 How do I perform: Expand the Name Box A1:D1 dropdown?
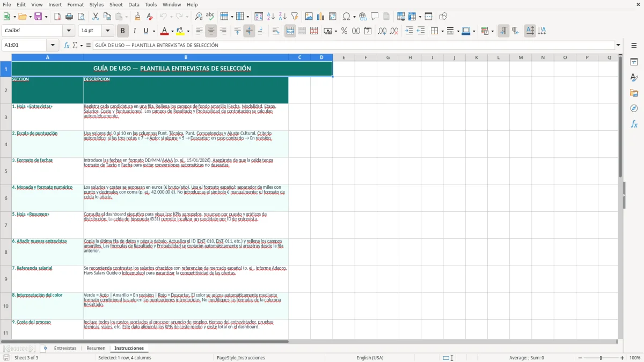click(x=53, y=45)
